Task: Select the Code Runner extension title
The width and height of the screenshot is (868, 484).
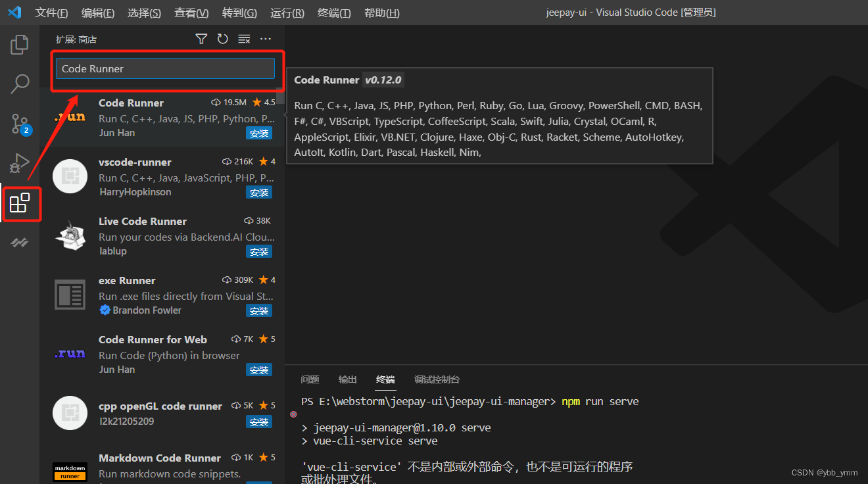Action: (131, 103)
